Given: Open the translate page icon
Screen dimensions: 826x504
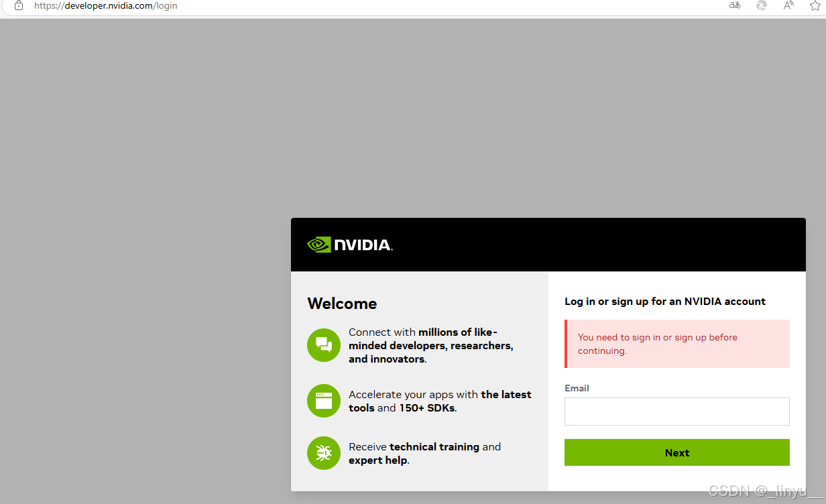Looking at the screenshot, I should [x=735, y=5].
